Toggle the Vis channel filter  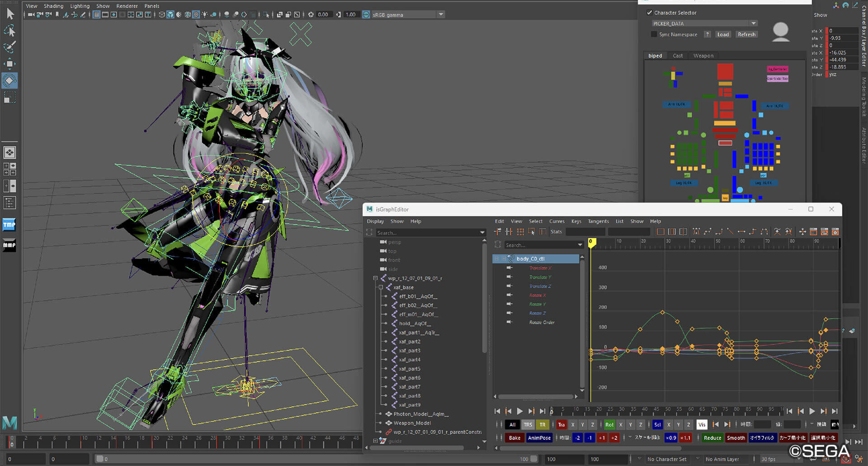tap(702, 425)
